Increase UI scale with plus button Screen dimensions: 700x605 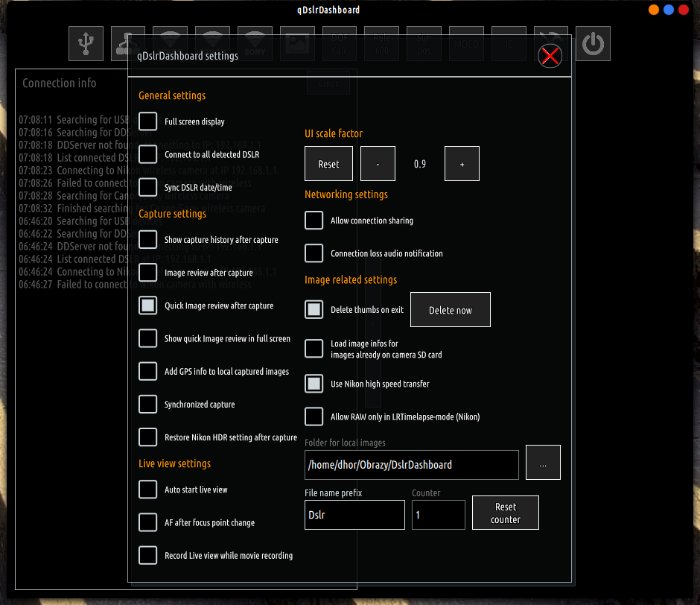point(462,163)
